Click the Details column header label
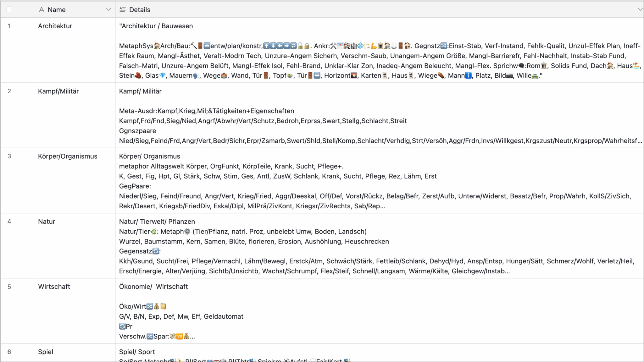644x362 pixels. 140,10
